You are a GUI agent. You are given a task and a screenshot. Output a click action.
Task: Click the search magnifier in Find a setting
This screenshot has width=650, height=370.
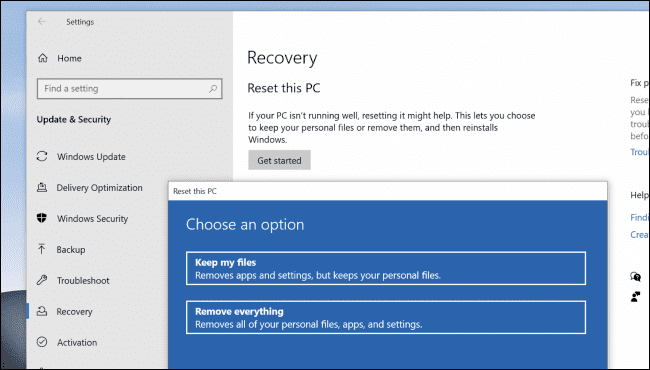213,88
